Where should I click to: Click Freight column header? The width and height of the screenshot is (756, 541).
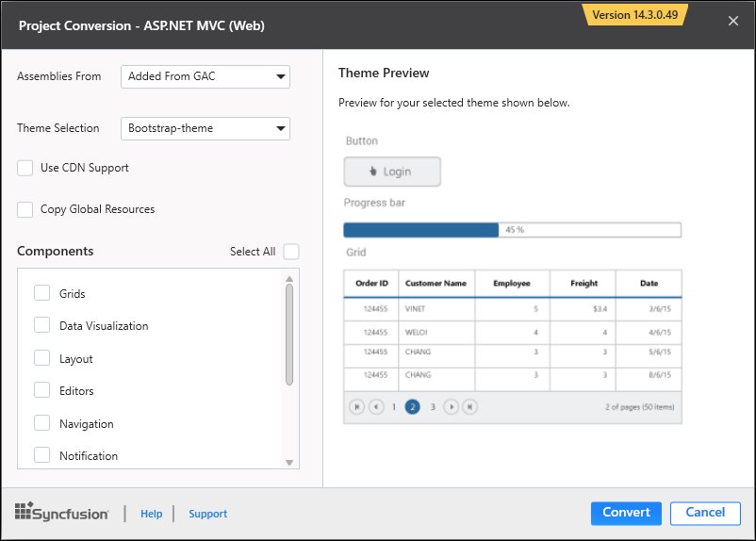pyautogui.click(x=583, y=284)
